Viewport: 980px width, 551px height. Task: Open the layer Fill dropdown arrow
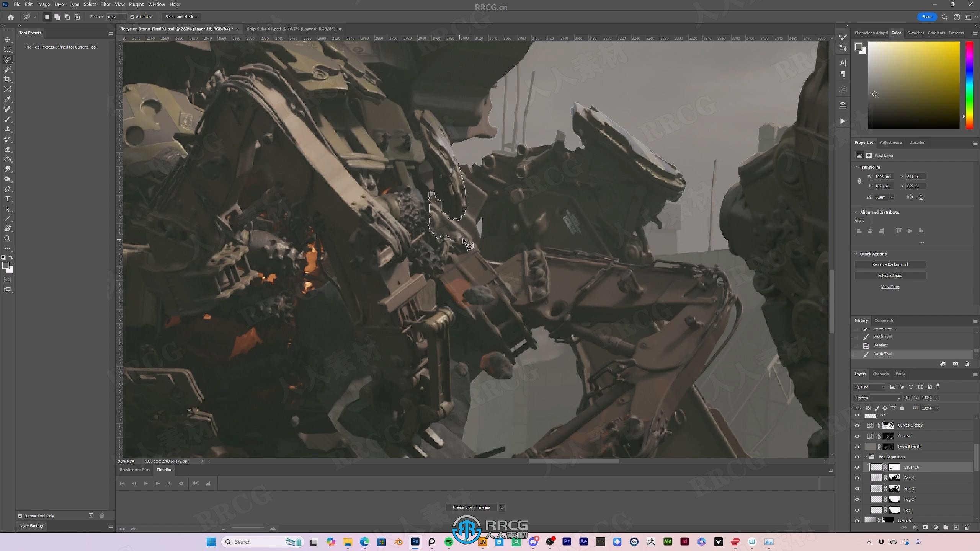pyautogui.click(x=937, y=408)
